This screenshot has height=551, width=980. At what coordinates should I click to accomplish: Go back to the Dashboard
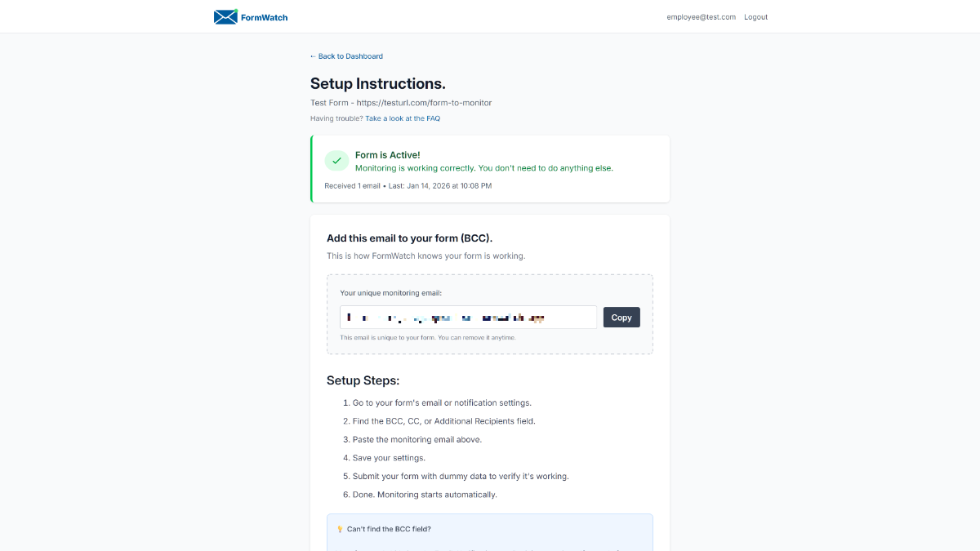[346, 56]
